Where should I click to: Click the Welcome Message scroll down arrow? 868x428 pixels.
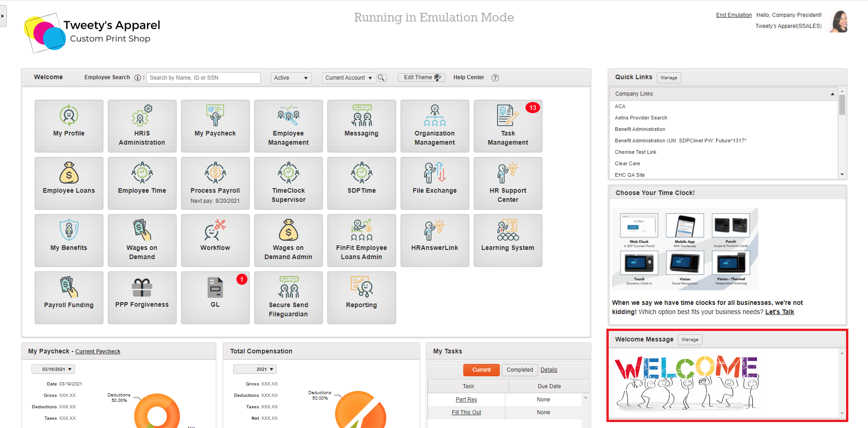pyautogui.click(x=842, y=413)
